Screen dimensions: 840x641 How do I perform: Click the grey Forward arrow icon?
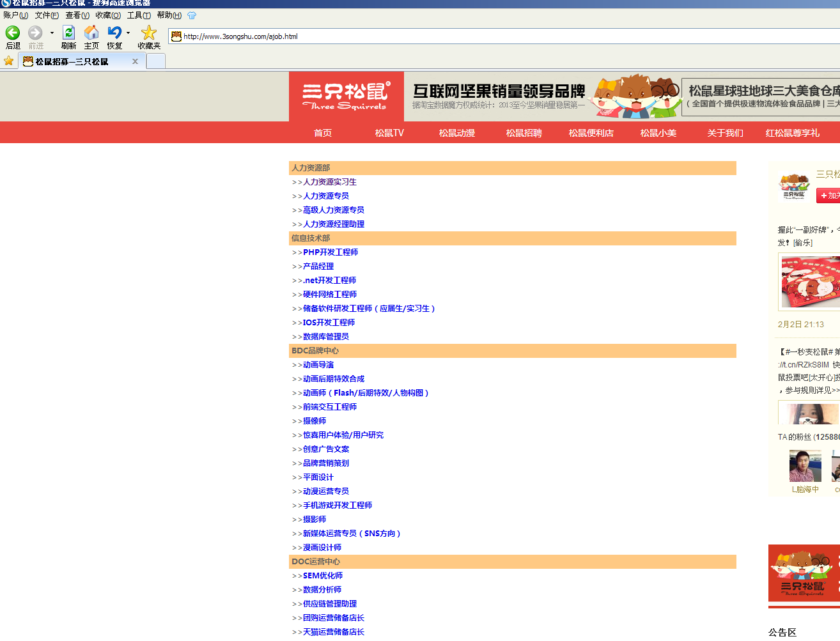pyautogui.click(x=35, y=33)
